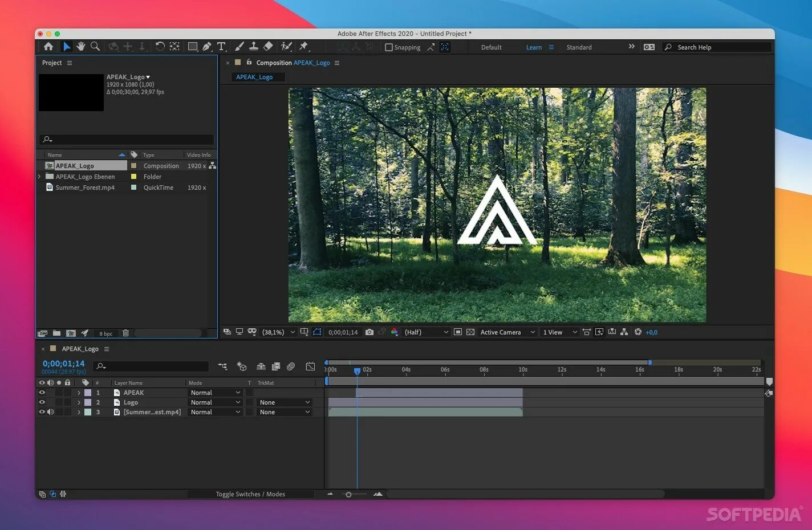Open the Composition Mini-Flowchart in timeline
This screenshot has height=530, width=812.
coord(222,366)
